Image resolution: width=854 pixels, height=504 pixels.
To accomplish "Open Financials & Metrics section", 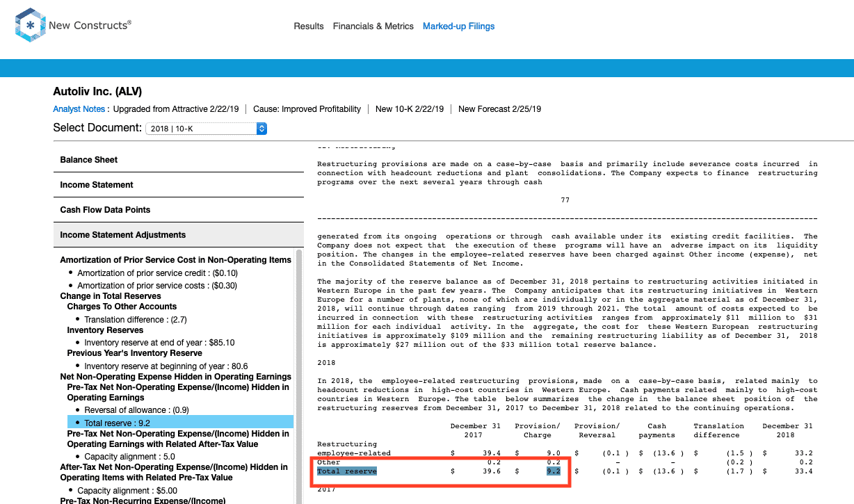I will click(373, 26).
